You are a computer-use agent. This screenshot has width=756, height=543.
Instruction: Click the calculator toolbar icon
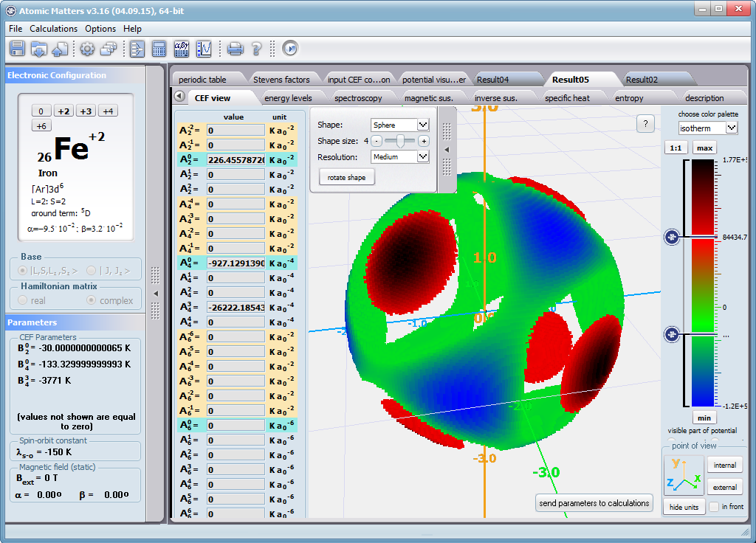click(x=159, y=49)
